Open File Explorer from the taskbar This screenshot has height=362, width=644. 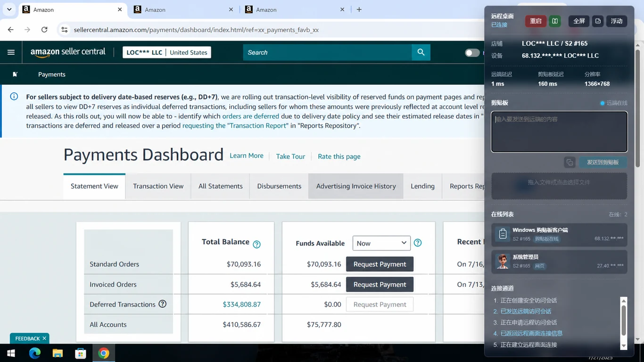tap(58, 353)
